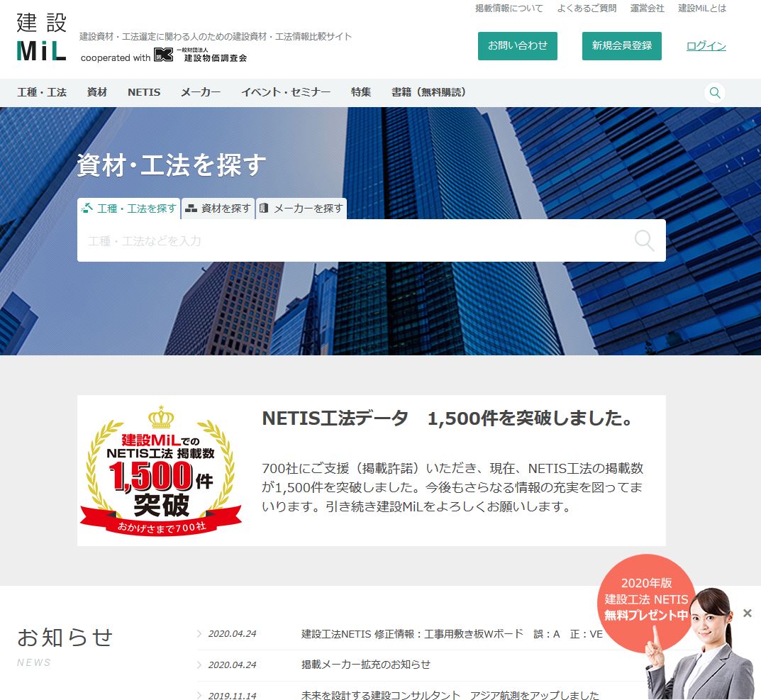Screen dimensions: 761x700
Task: Open news 未来を設計する建設コンサルタント entry
Action: tap(450, 695)
